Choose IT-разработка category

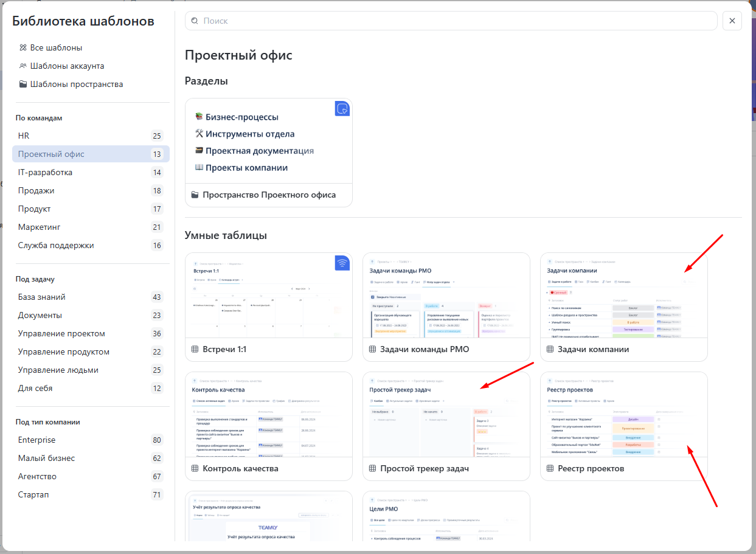pos(45,172)
